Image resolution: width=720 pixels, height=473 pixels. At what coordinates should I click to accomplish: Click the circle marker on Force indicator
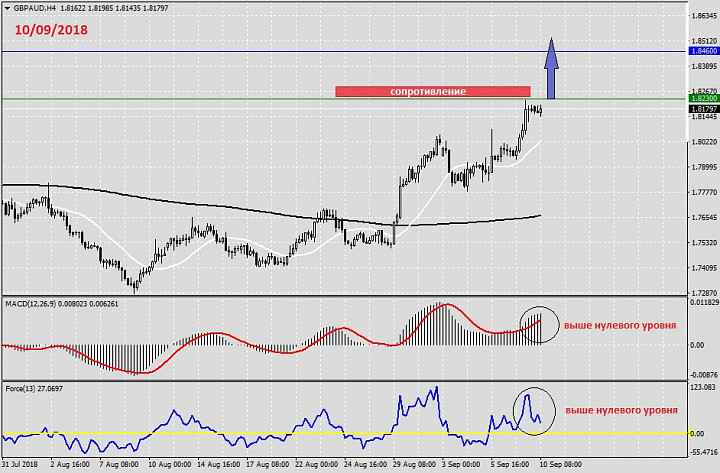(x=533, y=409)
